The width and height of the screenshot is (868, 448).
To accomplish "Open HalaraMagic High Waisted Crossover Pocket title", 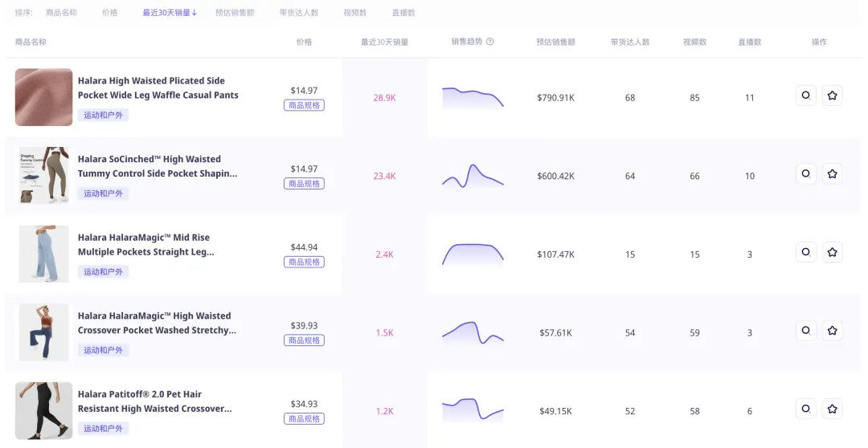I will point(157,323).
